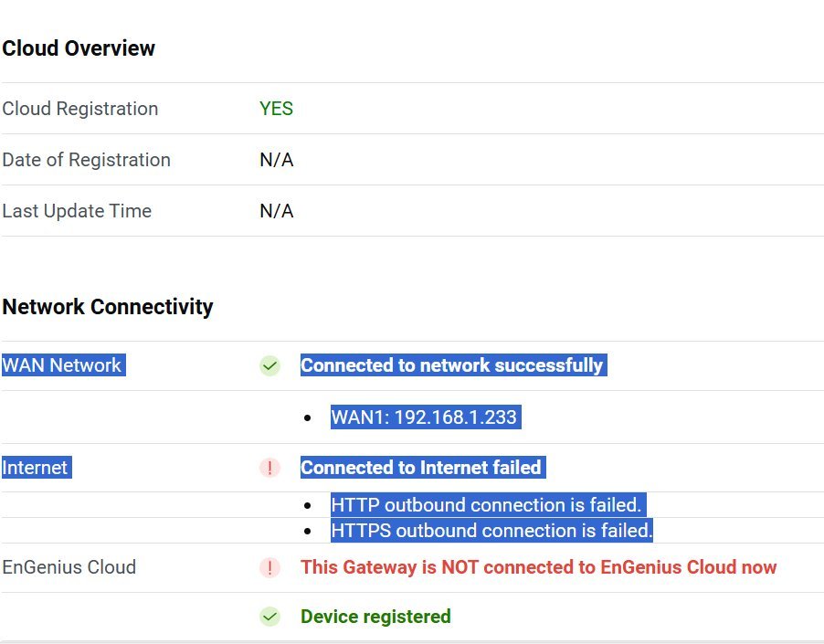824x644 pixels.
Task: Click HTTPS outbound connection is failed text
Action: coord(491,531)
